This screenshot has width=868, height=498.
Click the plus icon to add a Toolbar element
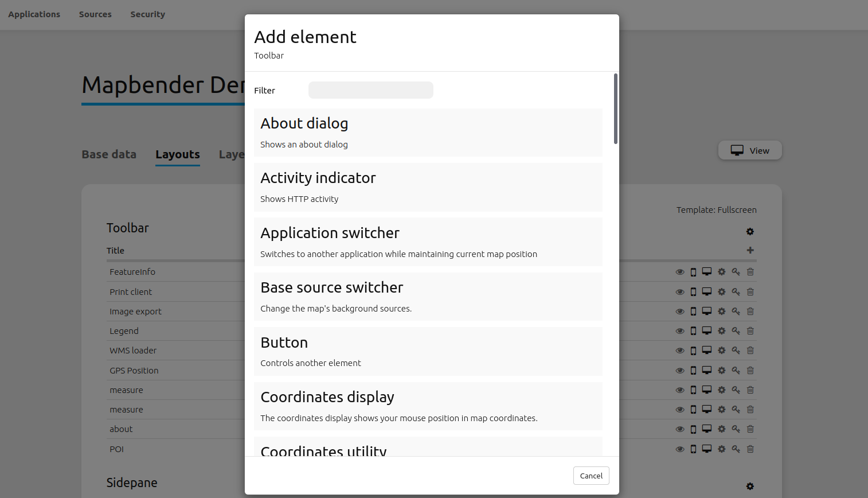(750, 250)
